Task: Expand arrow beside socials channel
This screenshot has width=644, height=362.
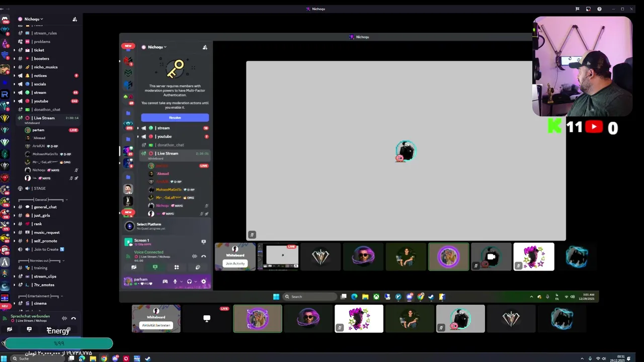Action: tap(14, 84)
